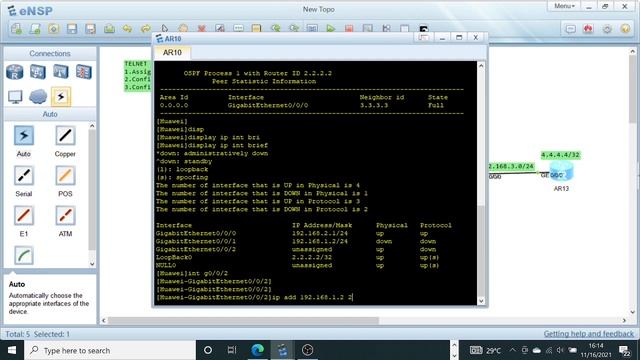Click in the AR10 terminal command line

[x=254, y=297]
